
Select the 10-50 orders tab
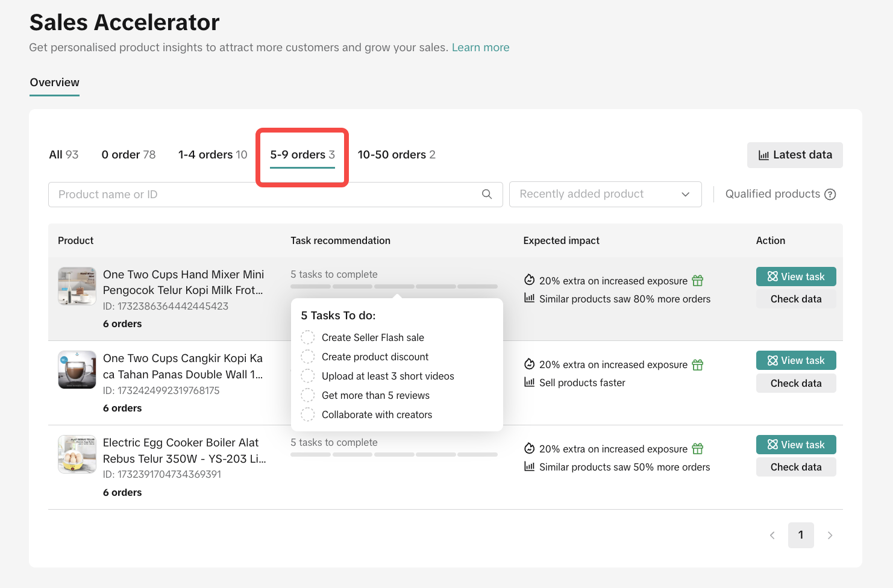(x=396, y=155)
